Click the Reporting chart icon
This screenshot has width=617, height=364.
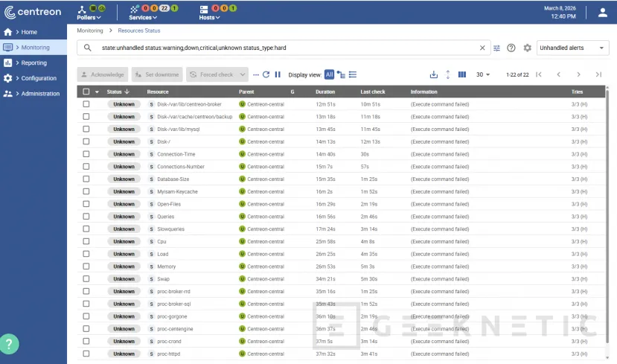(x=8, y=63)
